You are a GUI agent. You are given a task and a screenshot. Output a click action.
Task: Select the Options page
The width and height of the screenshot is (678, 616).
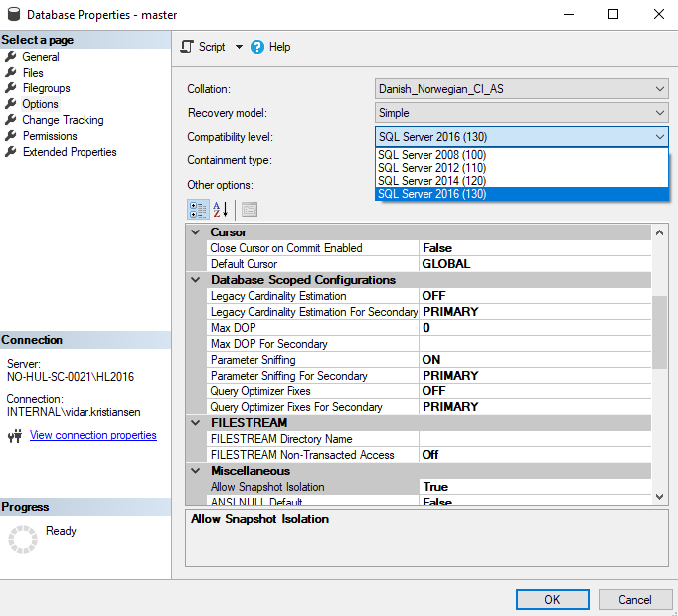(x=40, y=104)
